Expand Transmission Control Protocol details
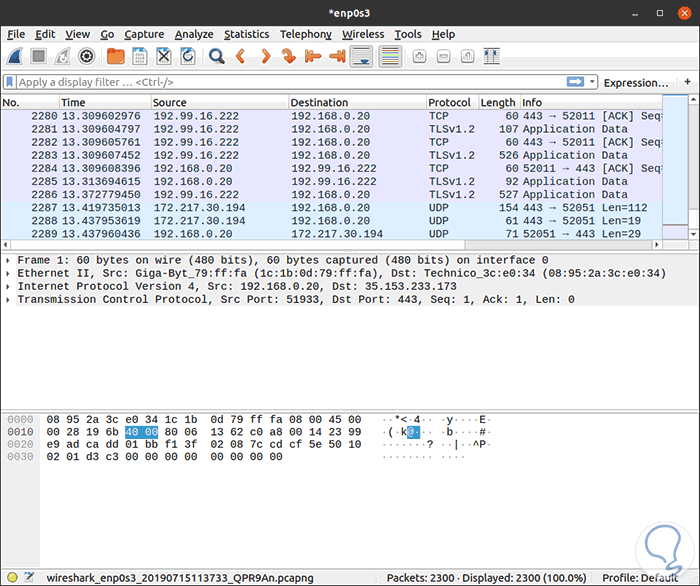Viewport: 700px width, 586px height. point(8,299)
